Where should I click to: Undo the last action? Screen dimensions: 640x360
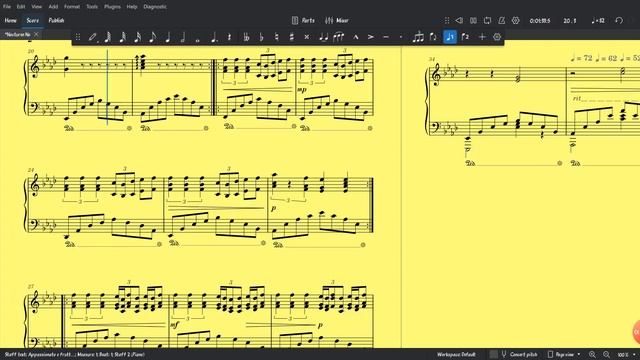pyautogui.click(x=619, y=20)
